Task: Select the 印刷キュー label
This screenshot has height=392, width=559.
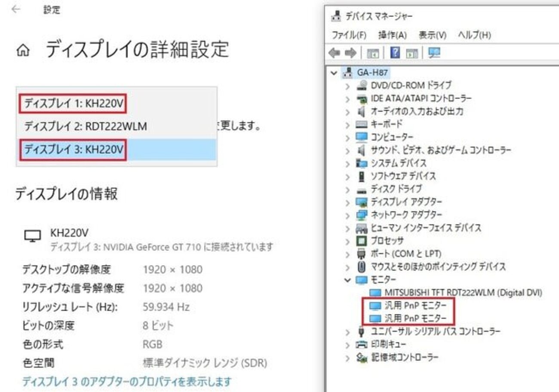Action: (x=388, y=344)
